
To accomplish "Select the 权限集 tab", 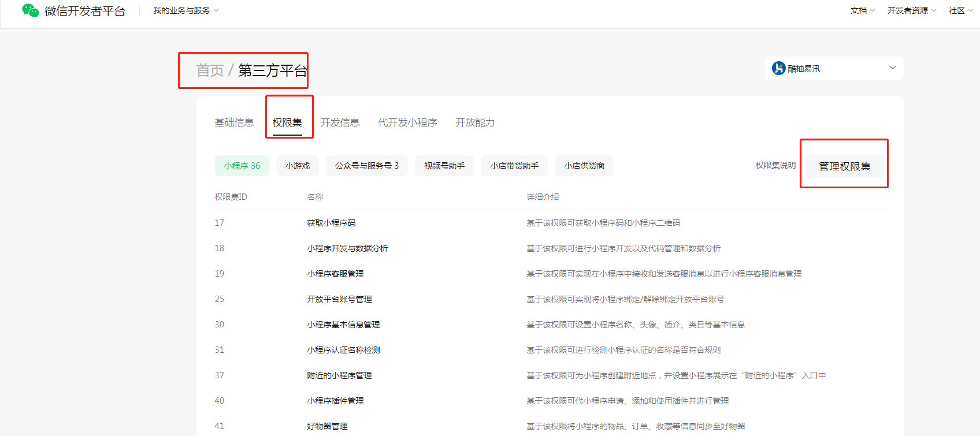I will coord(287,122).
